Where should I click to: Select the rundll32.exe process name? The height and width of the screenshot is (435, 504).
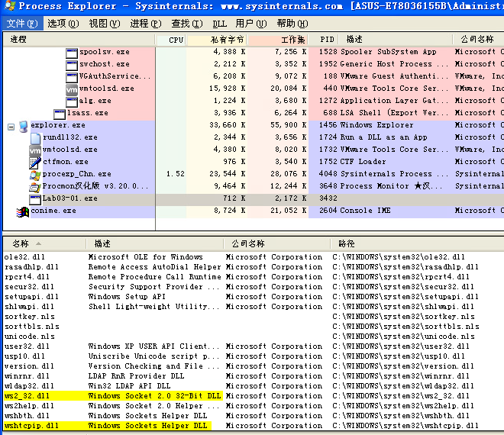[70, 137]
